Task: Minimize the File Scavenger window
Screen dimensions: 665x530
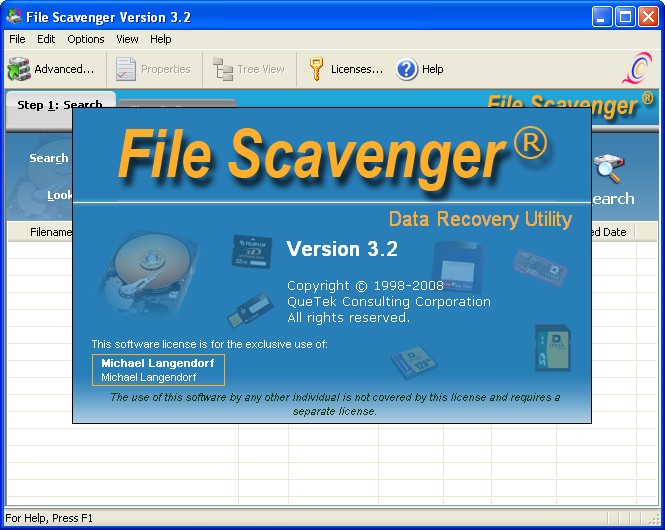Action: tap(601, 17)
